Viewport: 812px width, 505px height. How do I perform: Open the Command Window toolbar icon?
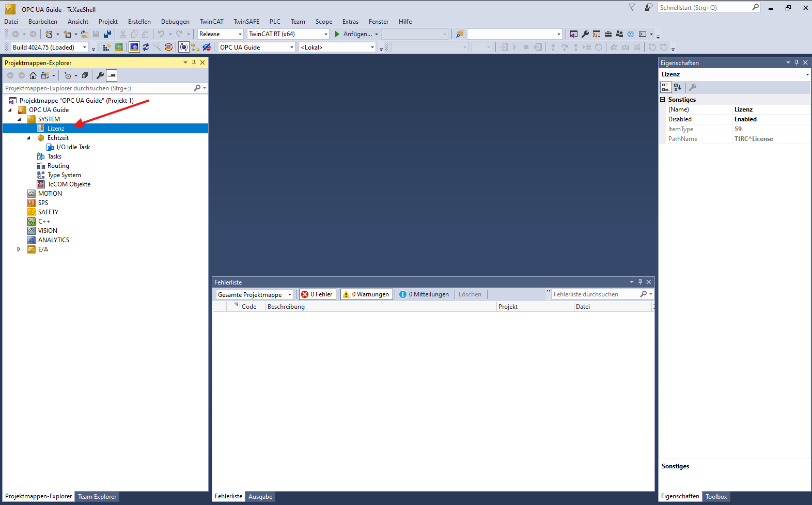[643, 34]
